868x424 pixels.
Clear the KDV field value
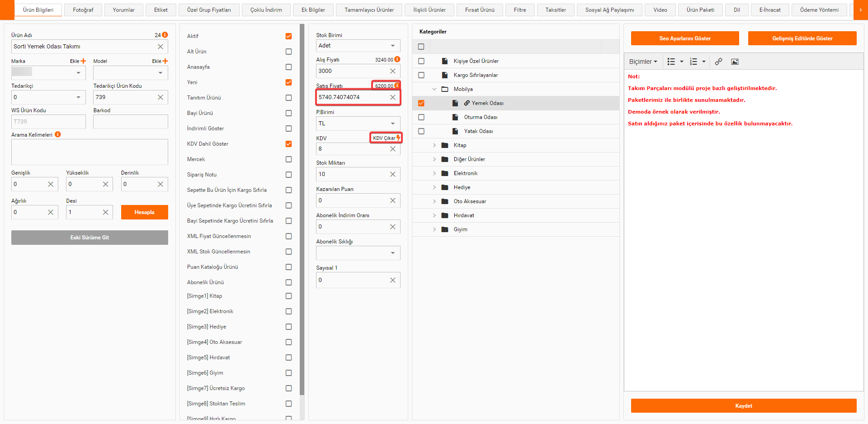click(x=393, y=149)
